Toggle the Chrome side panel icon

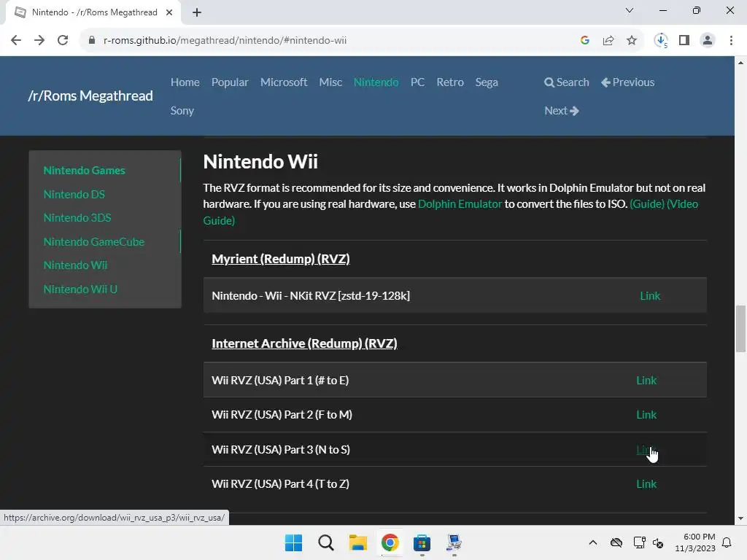pyautogui.click(x=684, y=41)
